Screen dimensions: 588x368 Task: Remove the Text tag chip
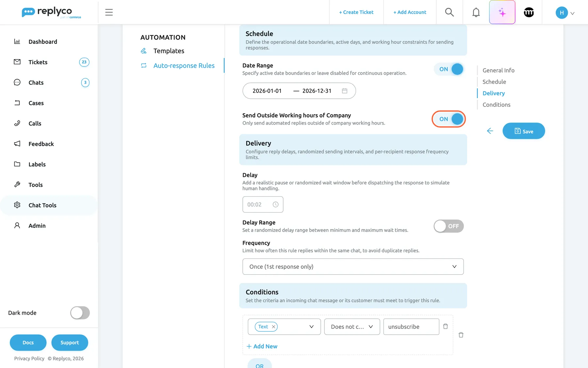click(273, 327)
